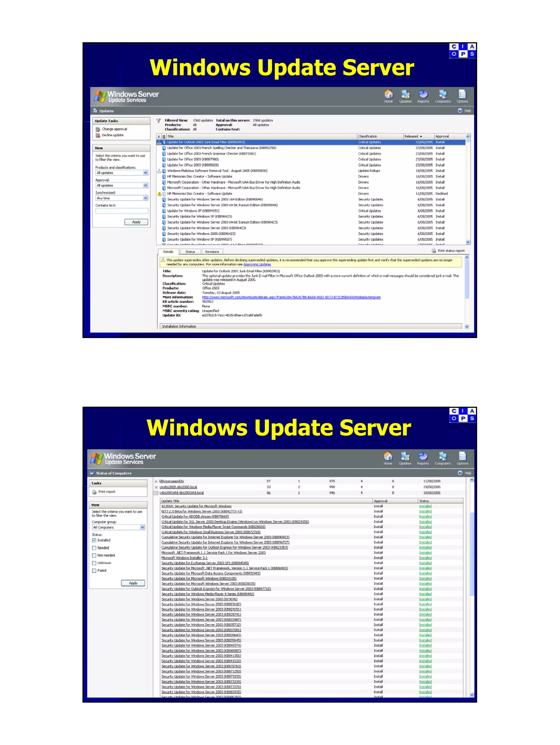Click Home icon on Status of Computers page

click(x=388, y=456)
